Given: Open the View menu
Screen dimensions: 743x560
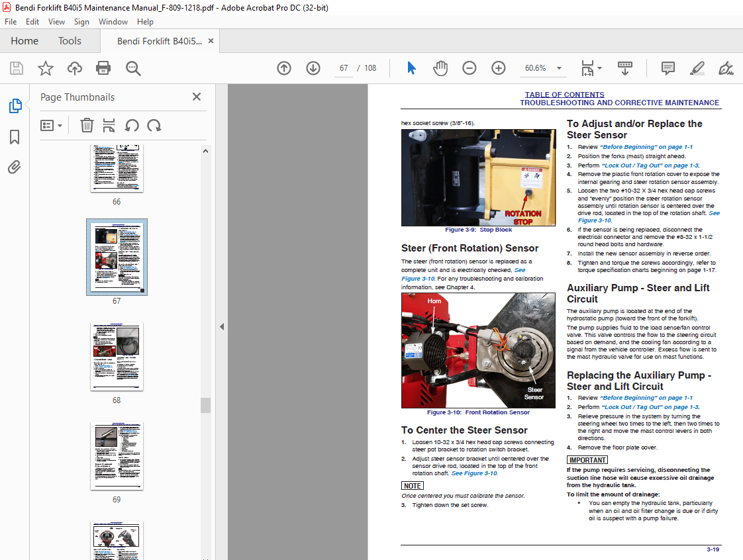Looking at the screenshot, I should (x=56, y=22).
